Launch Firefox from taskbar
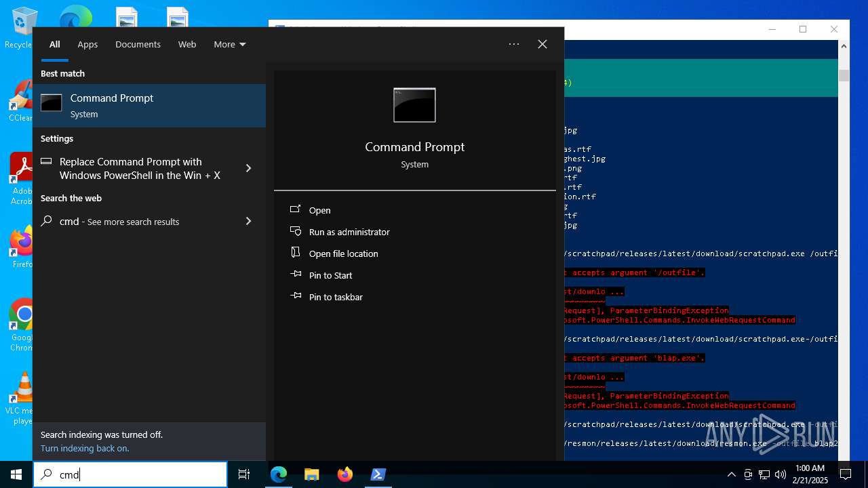The width and height of the screenshot is (868, 488). [345, 474]
